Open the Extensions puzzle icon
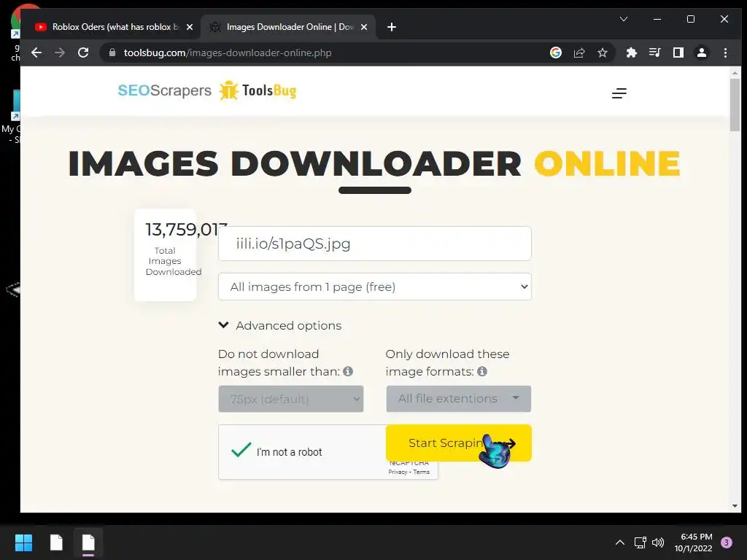This screenshot has height=560, width=747. pos(631,52)
